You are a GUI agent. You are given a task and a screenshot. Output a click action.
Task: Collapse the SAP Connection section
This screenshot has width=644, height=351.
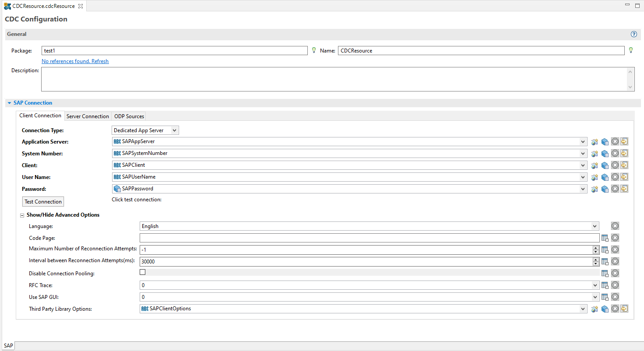(10, 103)
